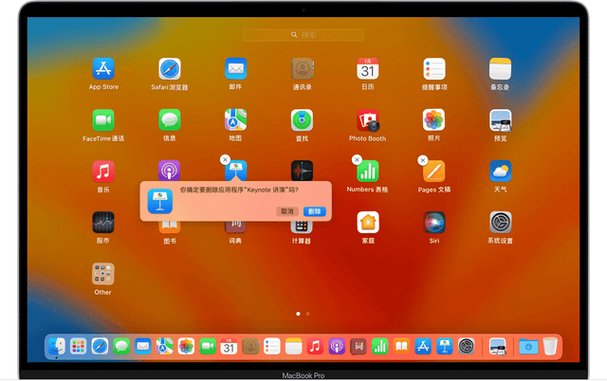This screenshot has width=607, height=381.
Task: Open 日历 calendar app in Launchpad grid
Action: click(x=368, y=69)
